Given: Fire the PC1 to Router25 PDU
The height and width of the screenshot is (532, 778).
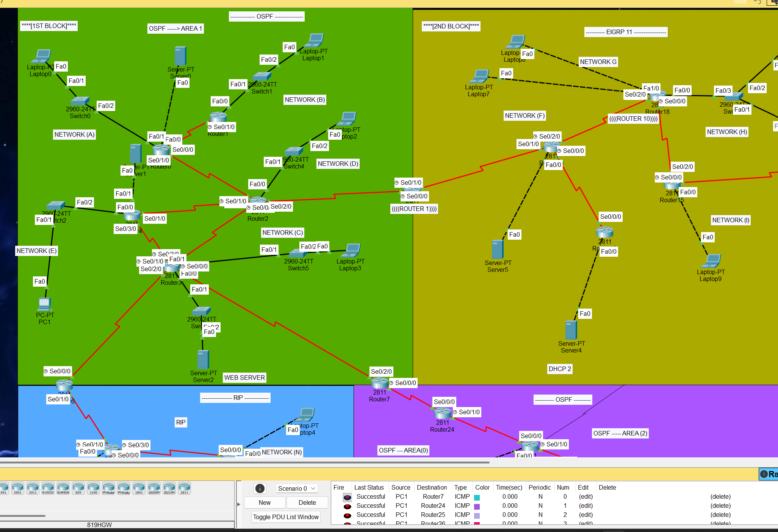Looking at the screenshot, I should (x=347, y=515).
